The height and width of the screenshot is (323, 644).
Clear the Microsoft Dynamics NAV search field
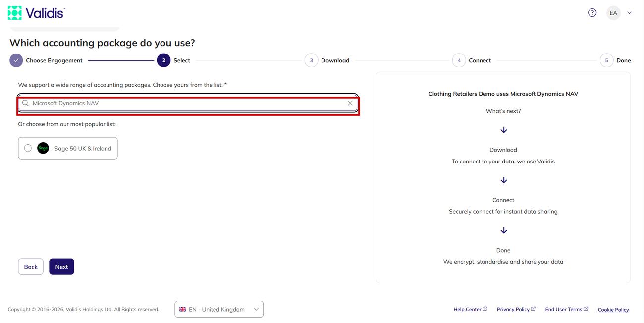pyautogui.click(x=350, y=103)
